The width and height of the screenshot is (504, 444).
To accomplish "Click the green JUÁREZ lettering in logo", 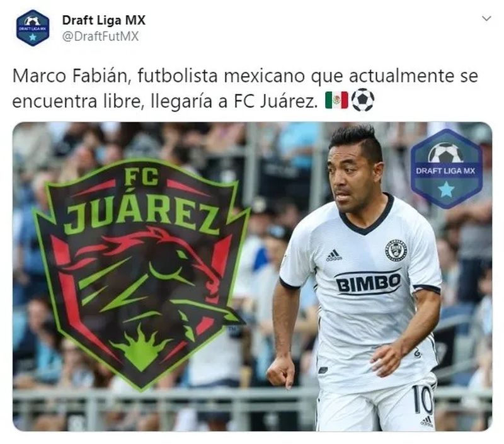I will click(x=144, y=215).
